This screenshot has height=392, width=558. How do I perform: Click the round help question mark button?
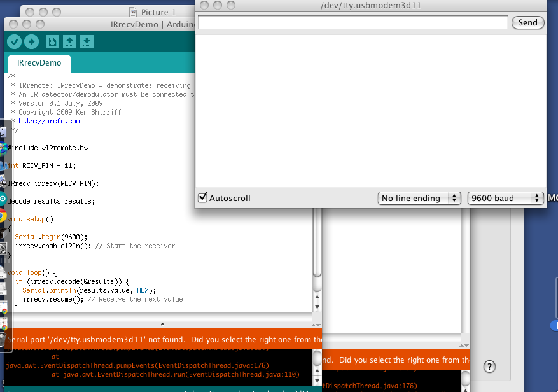(x=489, y=367)
